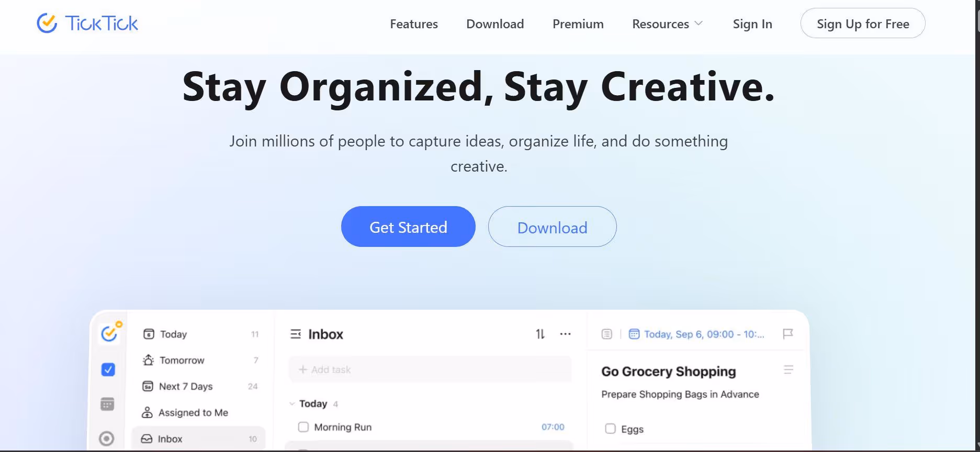Screen dimensions: 980x452
Task: Go to the Premium page
Action: [578, 24]
